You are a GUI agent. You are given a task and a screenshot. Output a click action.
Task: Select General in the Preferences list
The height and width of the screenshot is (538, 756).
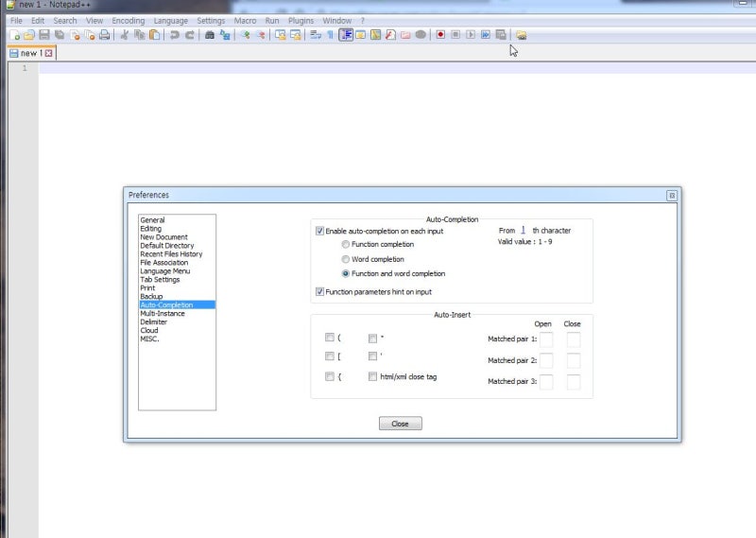[x=152, y=220]
